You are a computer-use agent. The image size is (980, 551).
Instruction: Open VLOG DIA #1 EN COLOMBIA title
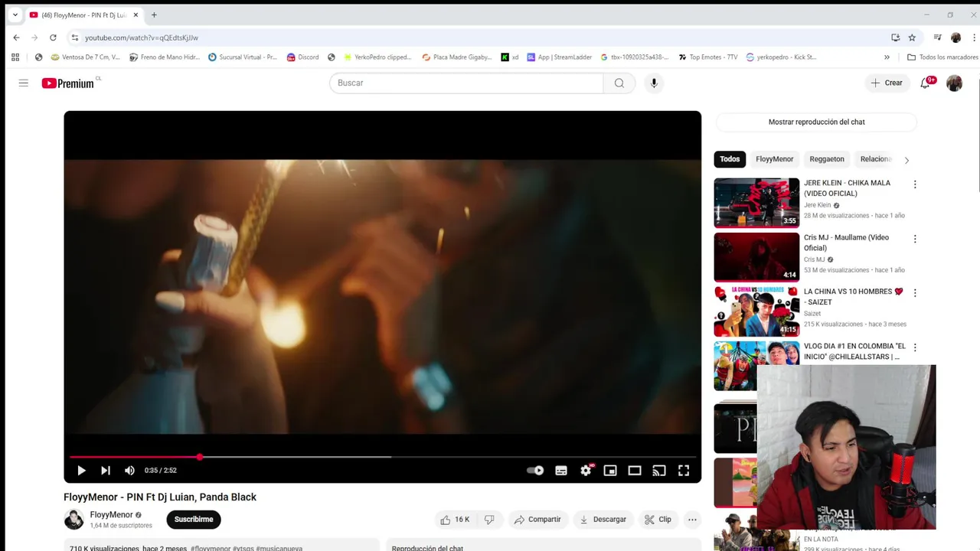854,351
